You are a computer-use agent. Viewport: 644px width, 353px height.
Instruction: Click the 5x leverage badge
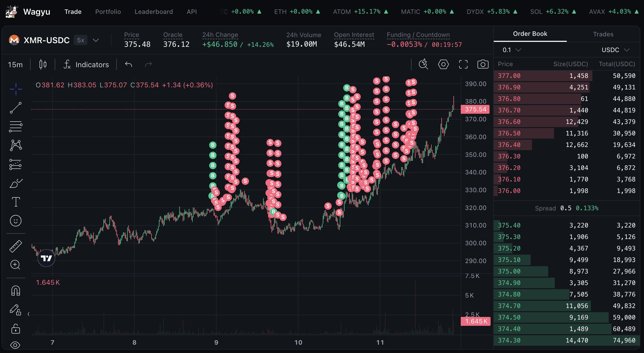(x=81, y=40)
